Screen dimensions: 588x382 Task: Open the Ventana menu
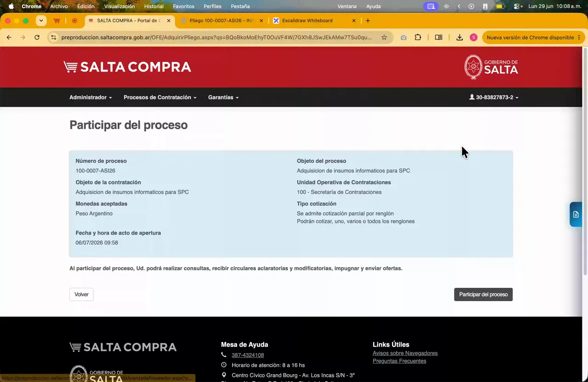tap(347, 6)
